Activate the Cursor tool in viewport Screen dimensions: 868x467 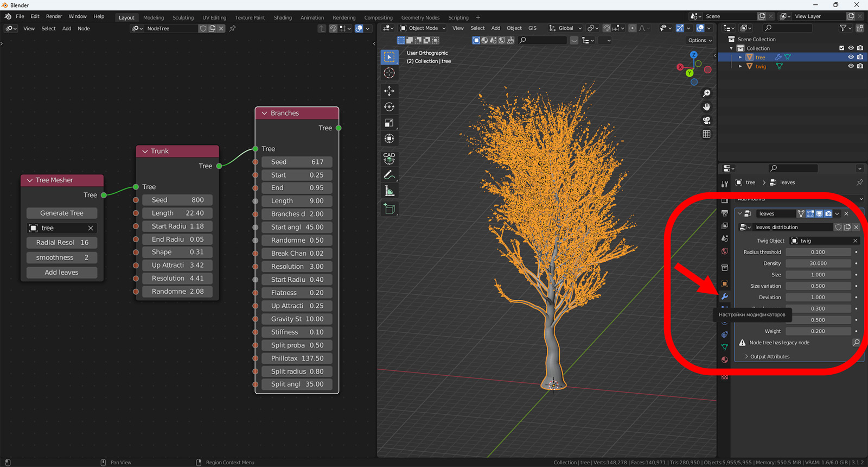(389, 73)
